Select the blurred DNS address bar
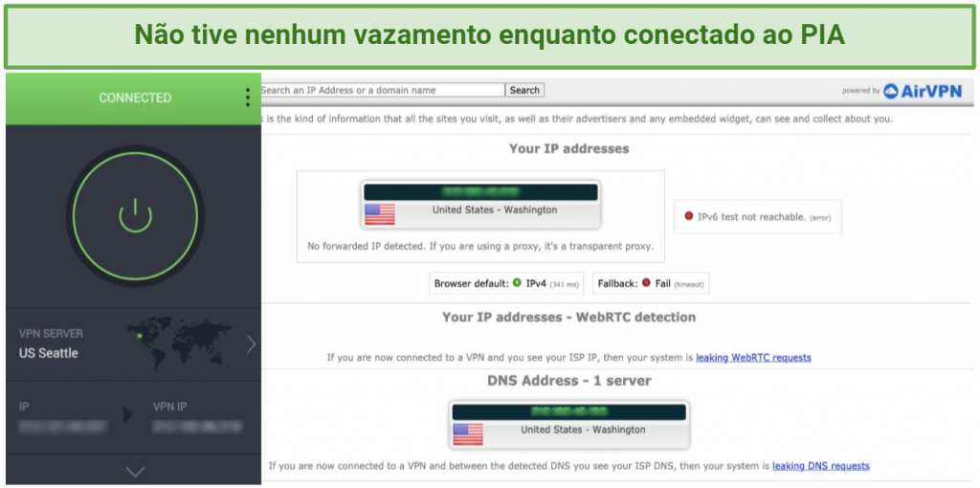The height and width of the screenshot is (488, 980). [x=568, y=411]
